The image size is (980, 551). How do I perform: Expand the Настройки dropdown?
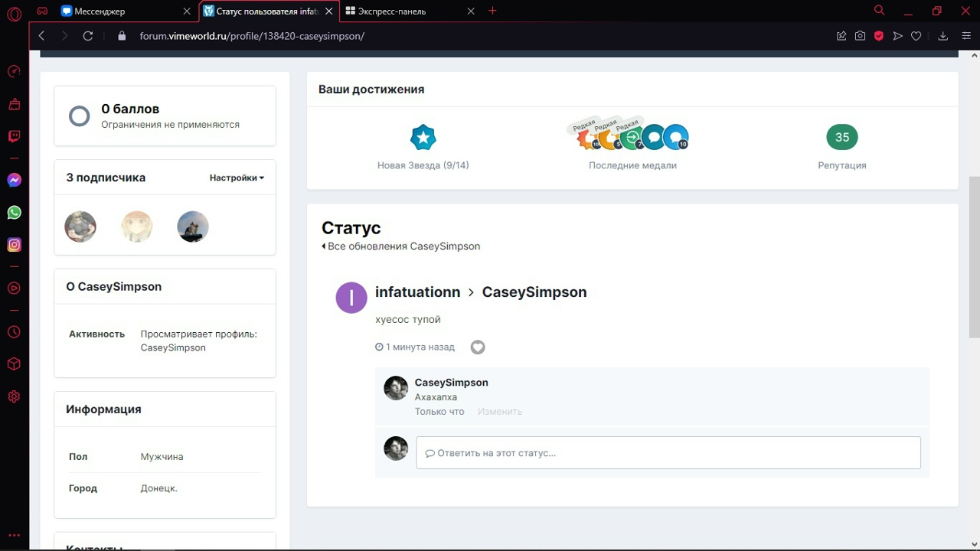[x=237, y=178]
